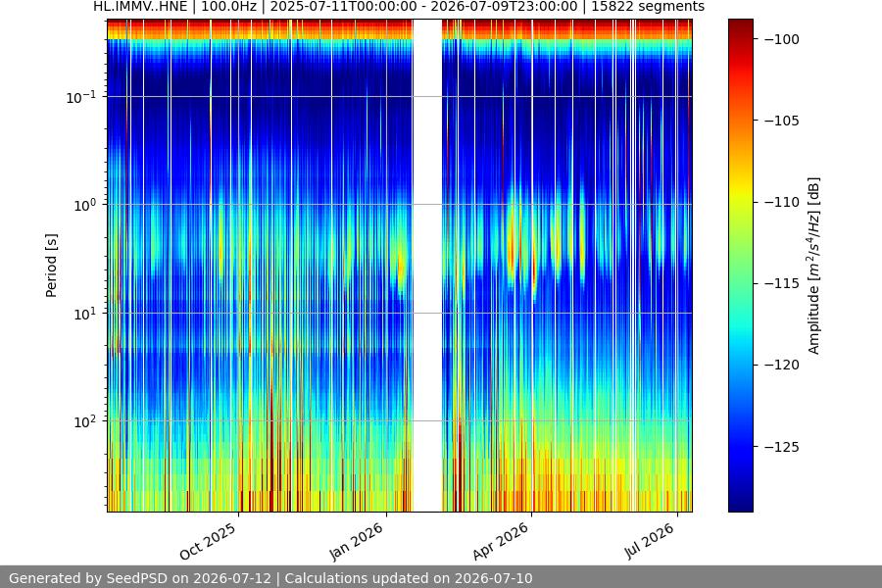Select the 'Apr 2026' time axis label
Screen dimensions: 882x588
click(501, 541)
